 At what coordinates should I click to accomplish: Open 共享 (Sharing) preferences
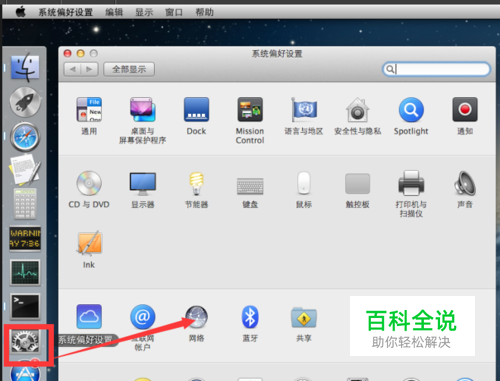pyautogui.click(x=304, y=317)
